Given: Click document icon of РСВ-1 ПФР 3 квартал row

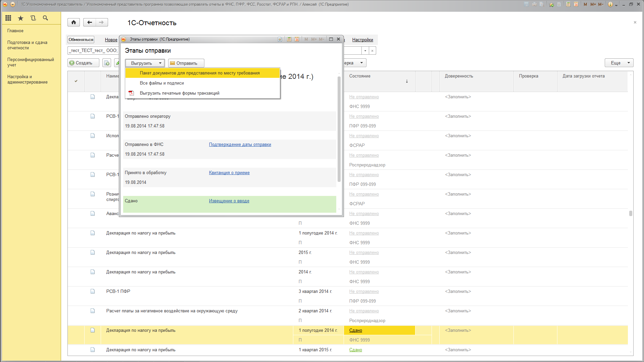Looking at the screenshot, I should coord(93,291).
